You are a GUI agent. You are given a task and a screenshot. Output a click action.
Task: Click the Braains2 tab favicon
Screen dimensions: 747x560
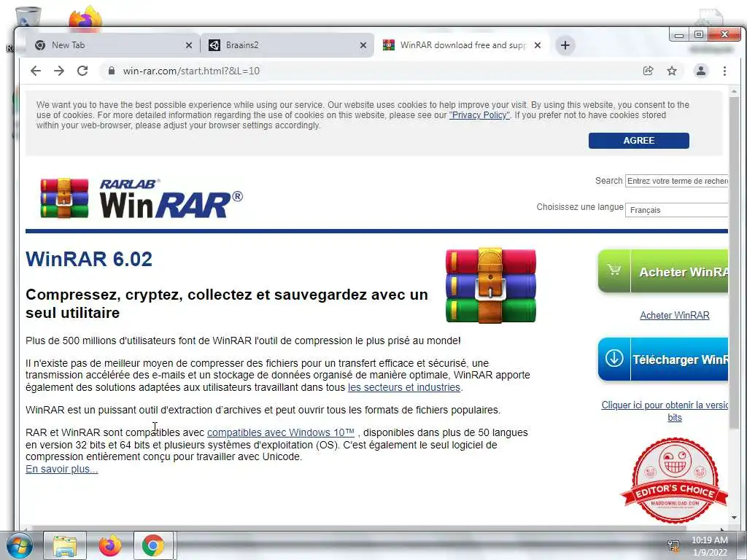pyautogui.click(x=214, y=45)
